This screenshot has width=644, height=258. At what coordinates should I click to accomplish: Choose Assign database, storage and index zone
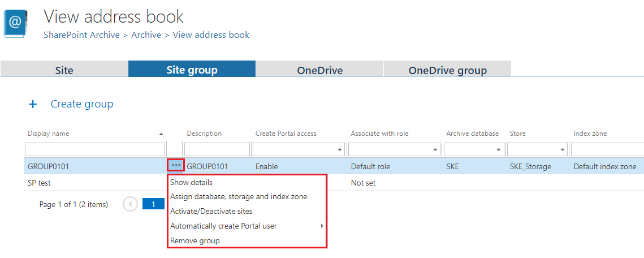click(239, 196)
